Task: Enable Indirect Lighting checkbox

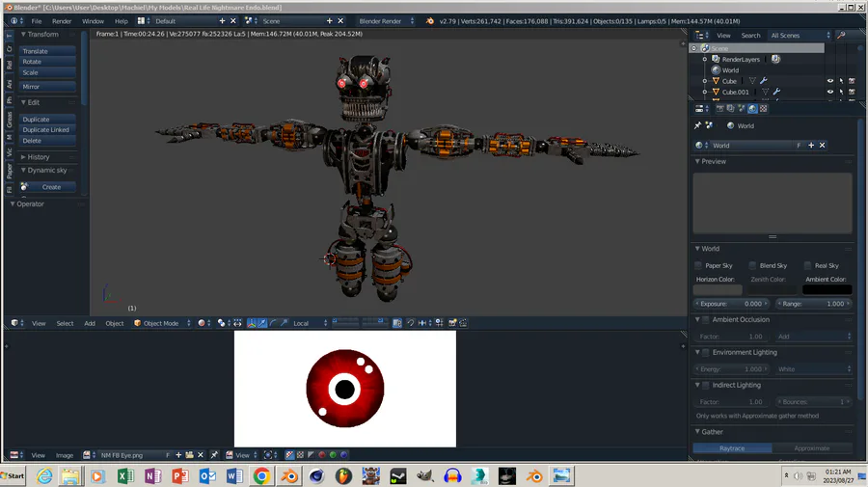Action: pos(706,385)
